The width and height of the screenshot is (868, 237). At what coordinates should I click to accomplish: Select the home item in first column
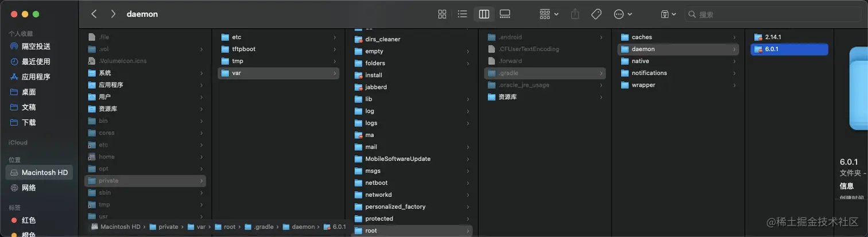145,157
